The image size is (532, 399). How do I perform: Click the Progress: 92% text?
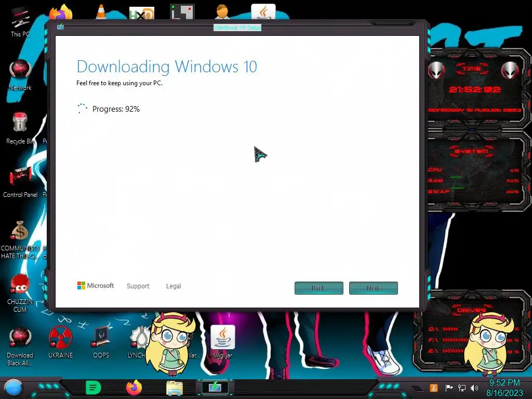[x=116, y=109]
